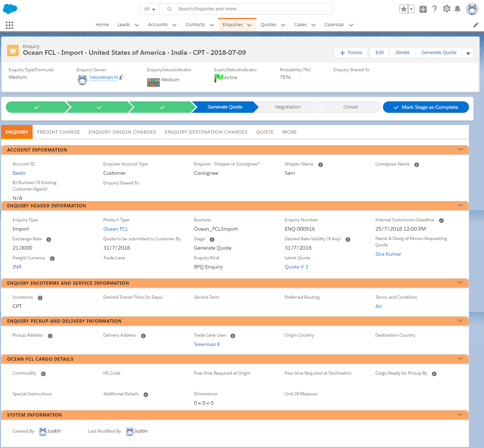Open the user profile avatar
The height and width of the screenshot is (448, 484).
(472, 9)
